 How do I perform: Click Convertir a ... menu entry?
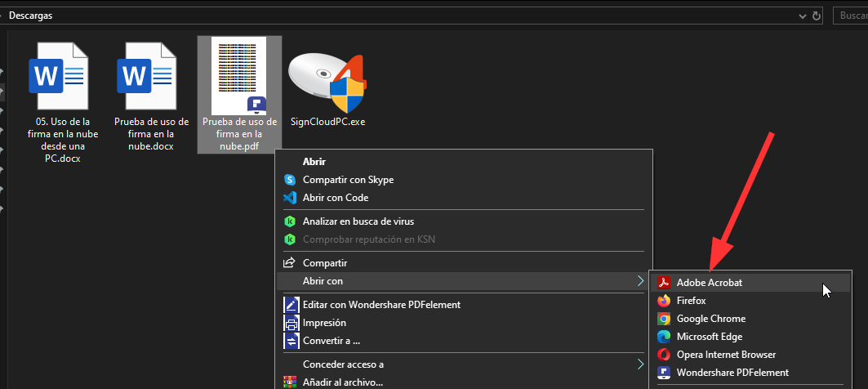click(331, 341)
